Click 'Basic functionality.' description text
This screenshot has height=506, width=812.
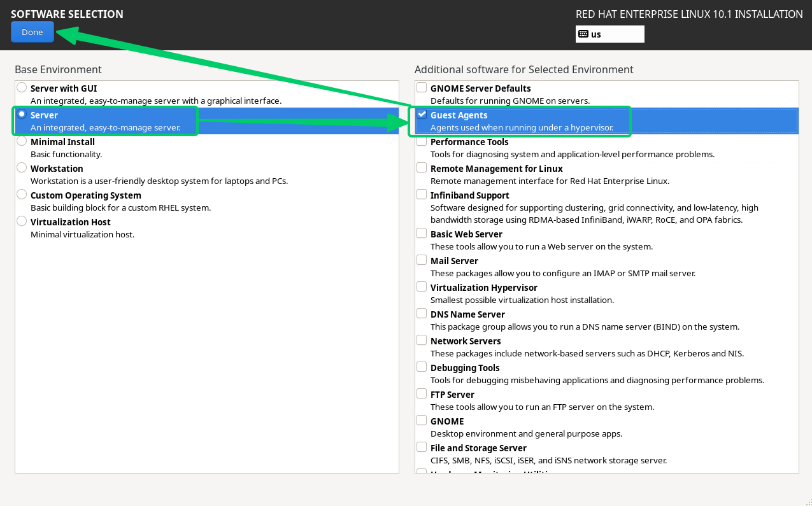pos(66,154)
